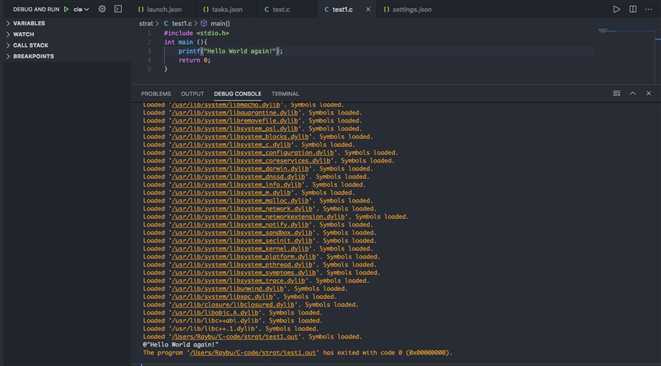Maximize the bottom panel with the up chevron
This screenshot has width=661, height=366.
[633, 93]
